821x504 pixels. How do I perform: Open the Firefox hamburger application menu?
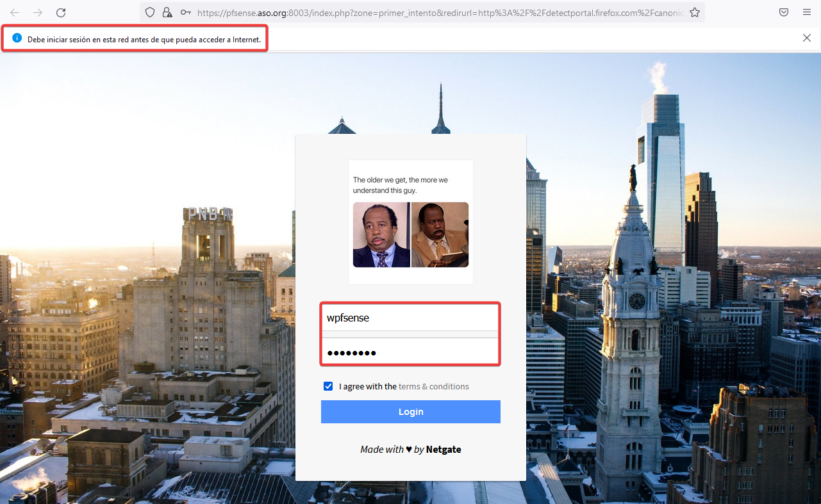pyautogui.click(x=807, y=12)
